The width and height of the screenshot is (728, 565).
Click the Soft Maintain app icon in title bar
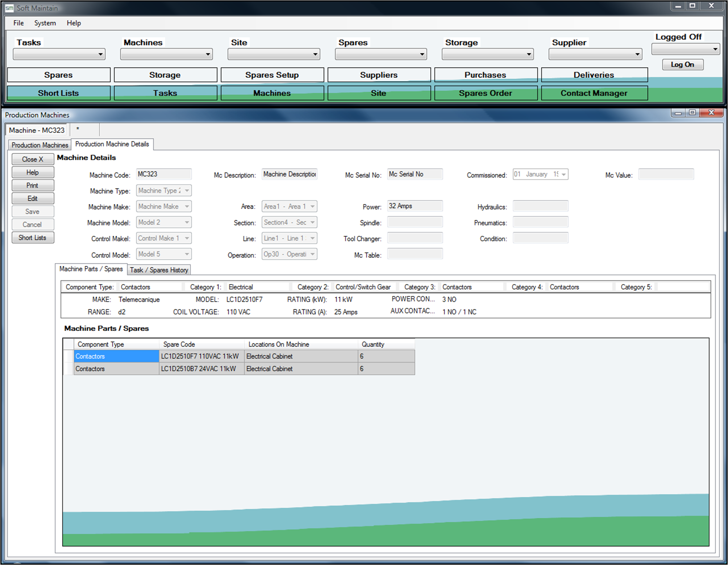point(9,8)
